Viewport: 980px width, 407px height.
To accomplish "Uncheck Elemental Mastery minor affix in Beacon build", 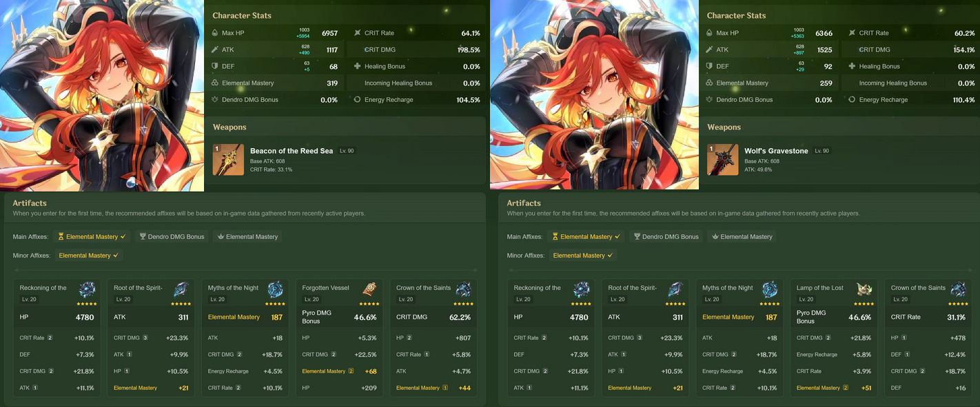I will [89, 255].
